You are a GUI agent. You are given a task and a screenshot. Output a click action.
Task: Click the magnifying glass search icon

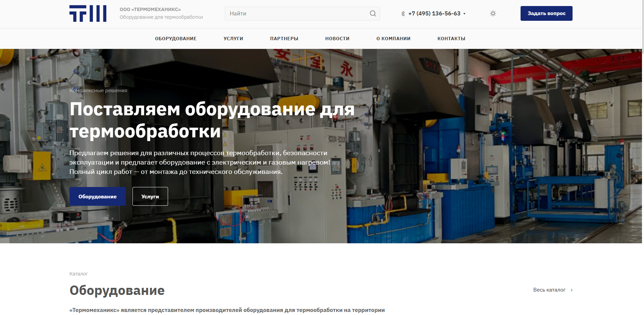coord(373,13)
